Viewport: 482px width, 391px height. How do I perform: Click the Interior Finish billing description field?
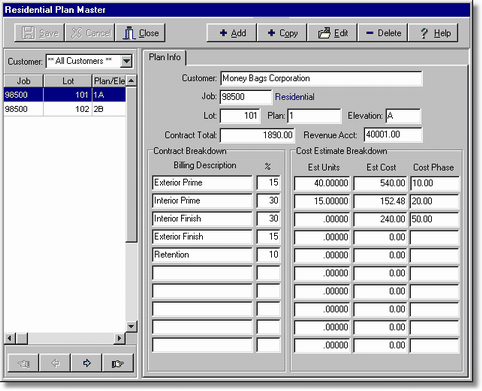coord(202,219)
